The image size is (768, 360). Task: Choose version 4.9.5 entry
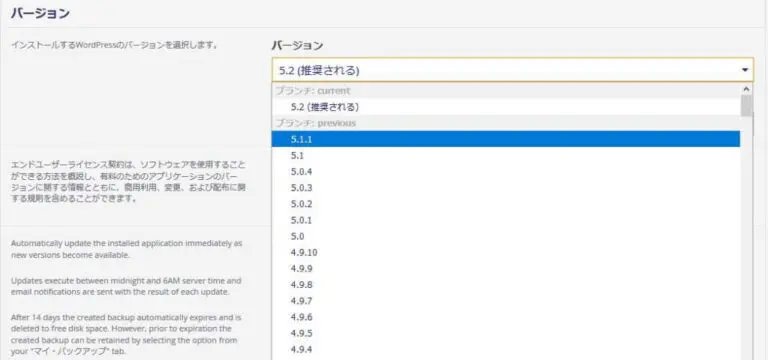tap(506, 333)
